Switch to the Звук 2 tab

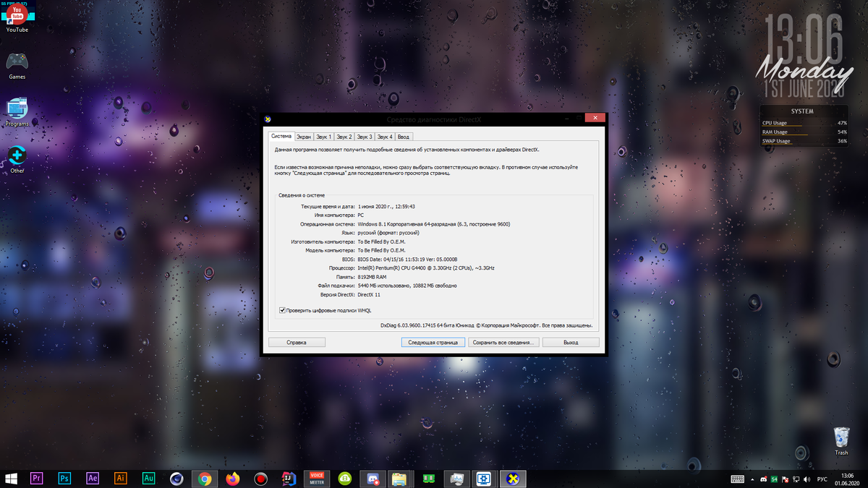pos(344,137)
